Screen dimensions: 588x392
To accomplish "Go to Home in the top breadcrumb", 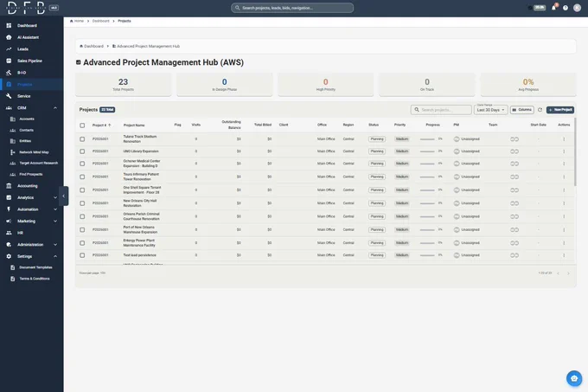I will point(77,21).
